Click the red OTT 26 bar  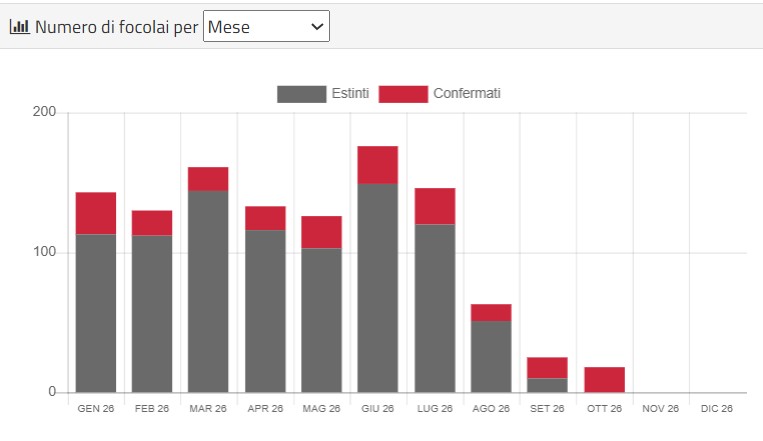click(604, 380)
